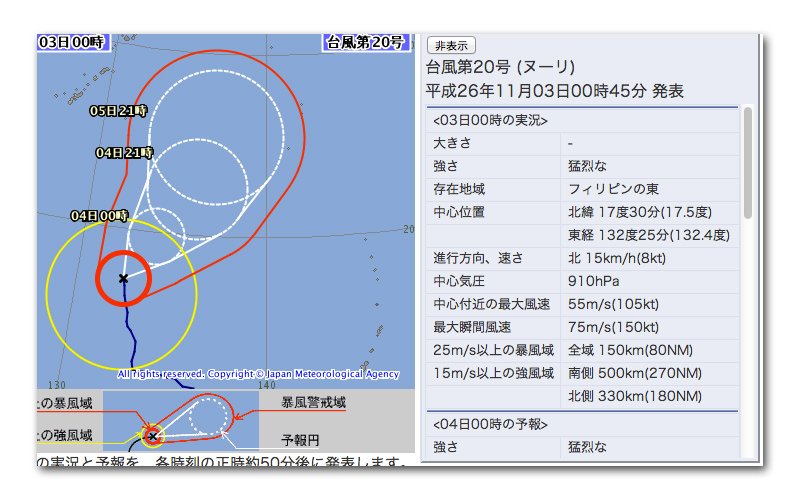Click the 25m/s以上の暴風域 row label
This screenshot has width=800, height=500.
coord(493,350)
